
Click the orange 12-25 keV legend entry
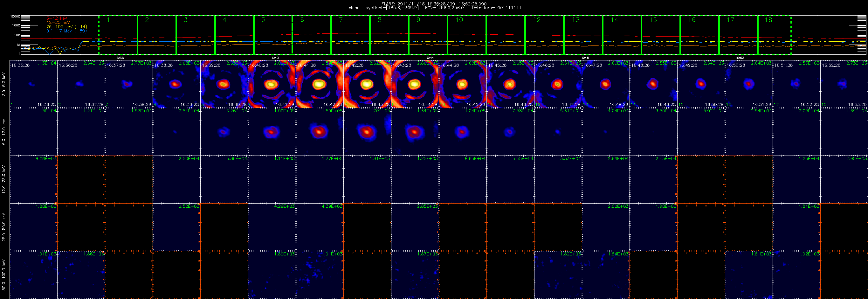[58, 23]
